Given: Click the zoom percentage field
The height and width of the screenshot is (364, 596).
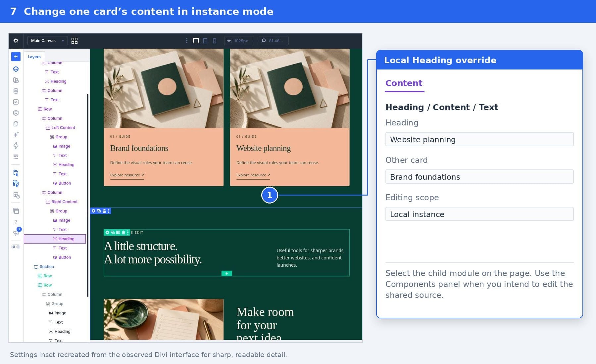Looking at the screenshot, I should tap(273, 41).
